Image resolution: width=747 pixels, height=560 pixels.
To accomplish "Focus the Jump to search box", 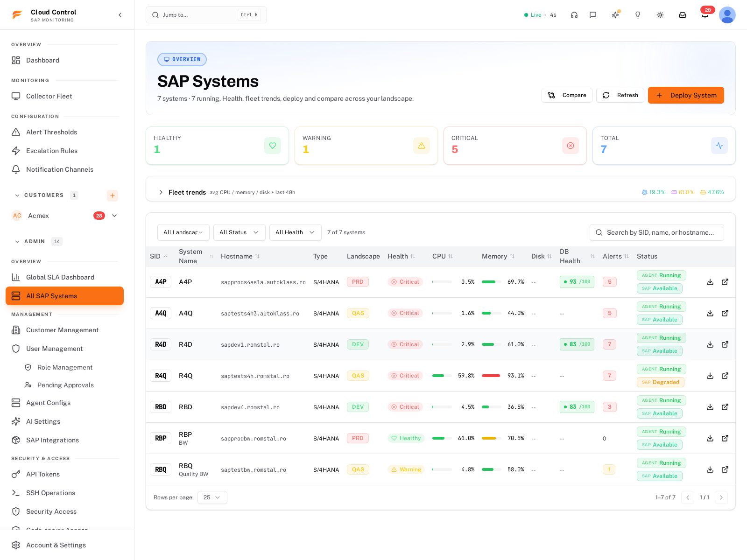I will coord(206,15).
